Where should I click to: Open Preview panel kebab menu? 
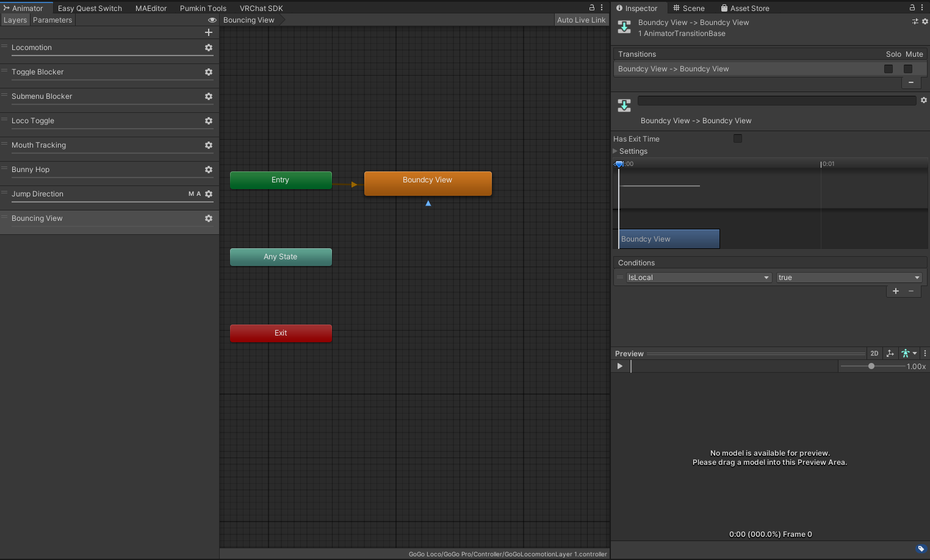(925, 353)
